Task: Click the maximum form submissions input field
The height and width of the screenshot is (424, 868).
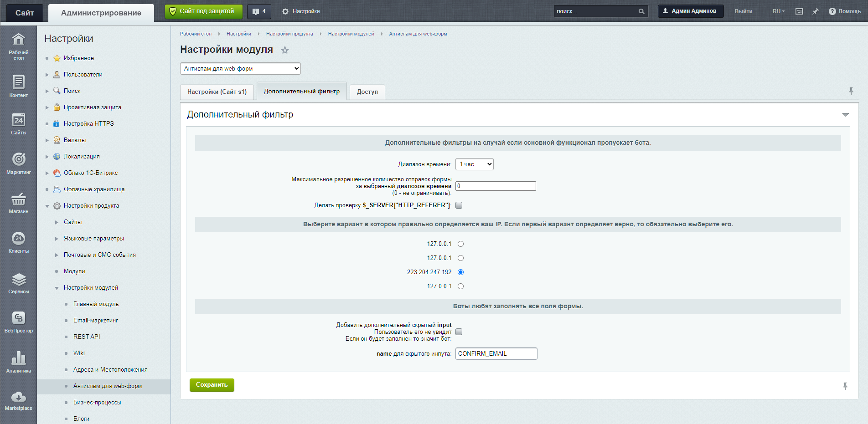Action: click(x=496, y=186)
